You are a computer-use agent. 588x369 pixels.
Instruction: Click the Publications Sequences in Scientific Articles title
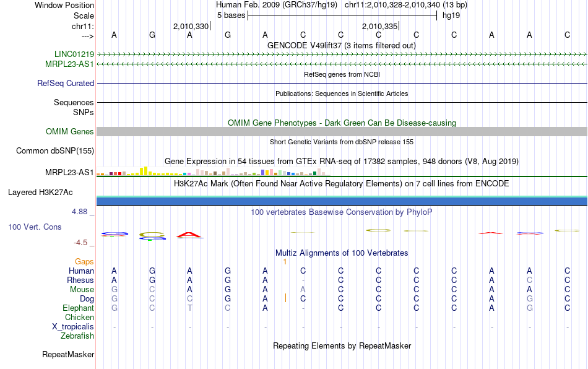pyautogui.click(x=342, y=93)
